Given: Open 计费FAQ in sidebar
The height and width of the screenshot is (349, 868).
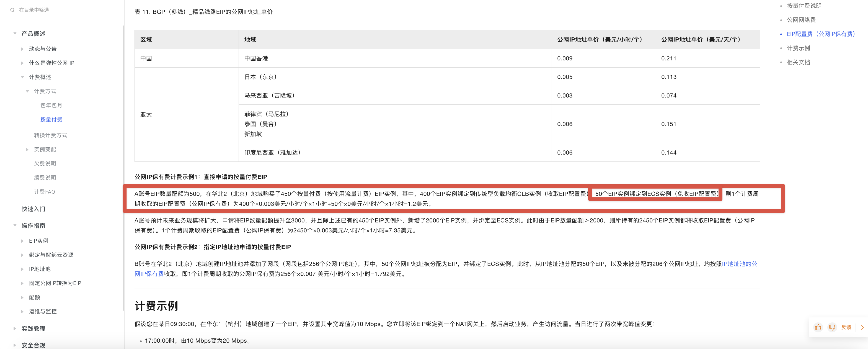Looking at the screenshot, I should coord(44,191).
